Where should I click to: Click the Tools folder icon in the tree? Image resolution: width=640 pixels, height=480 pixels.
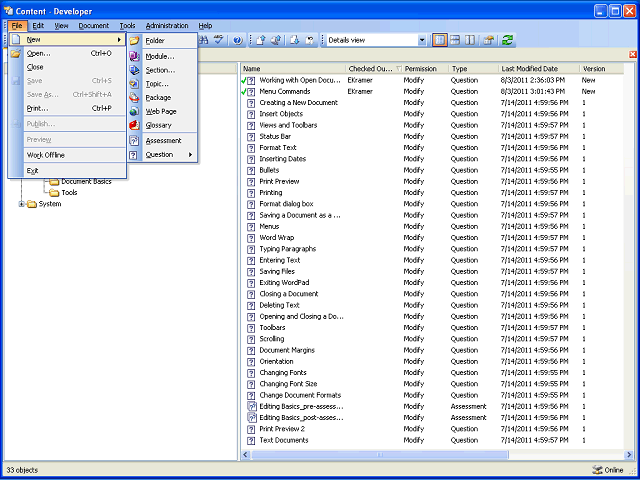(x=54, y=193)
